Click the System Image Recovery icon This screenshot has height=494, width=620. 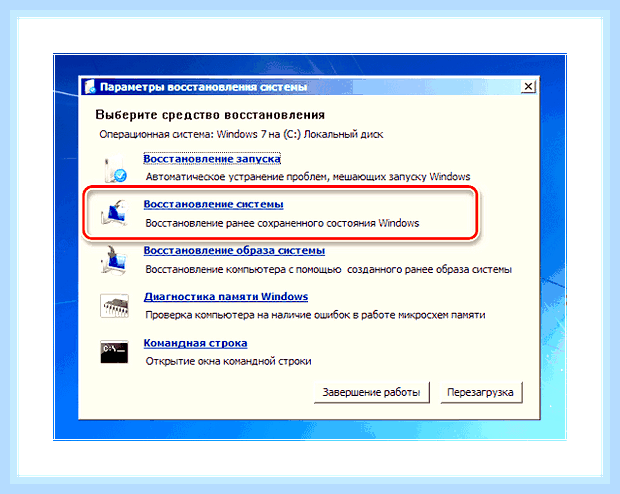[x=114, y=260]
